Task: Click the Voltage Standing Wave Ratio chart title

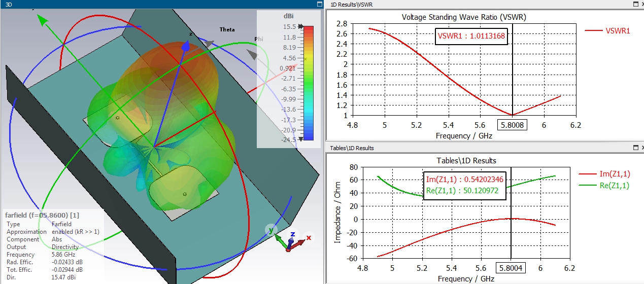Action: (x=464, y=17)
